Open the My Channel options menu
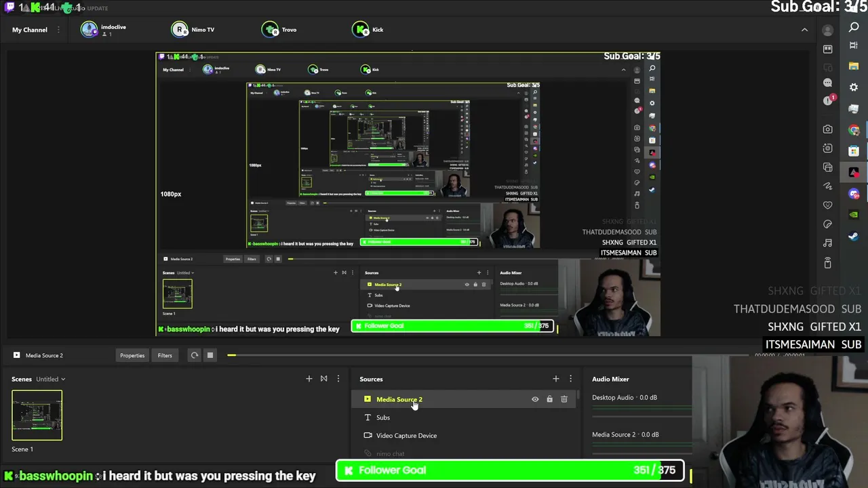 click(58, 30)
